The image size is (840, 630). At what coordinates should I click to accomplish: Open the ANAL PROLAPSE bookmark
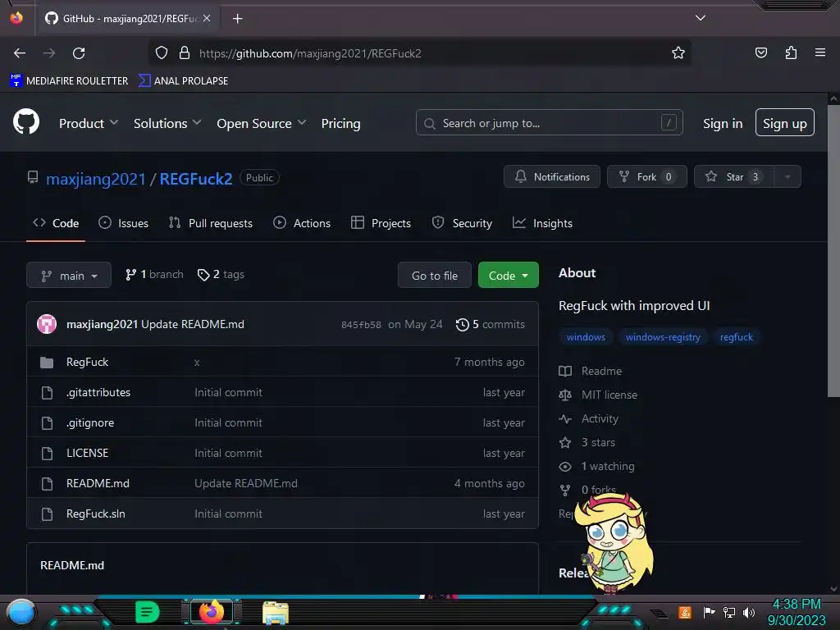coord(183,81)
